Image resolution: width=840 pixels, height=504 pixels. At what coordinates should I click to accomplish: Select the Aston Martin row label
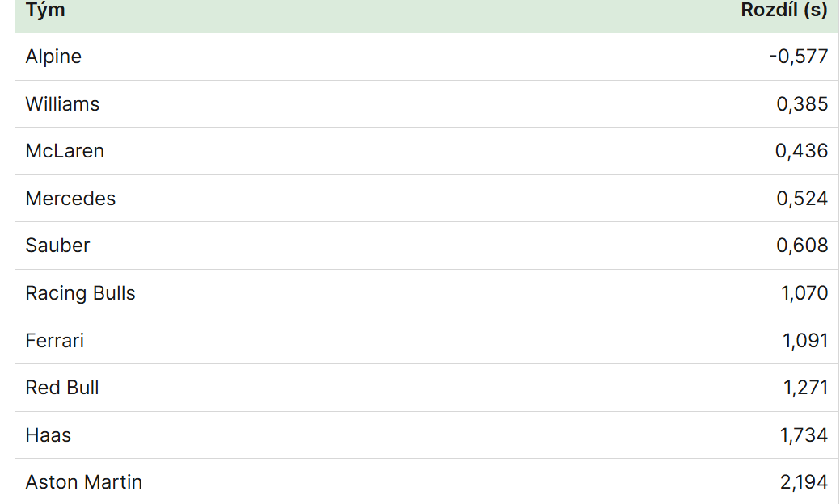click(x=84, y=482)
